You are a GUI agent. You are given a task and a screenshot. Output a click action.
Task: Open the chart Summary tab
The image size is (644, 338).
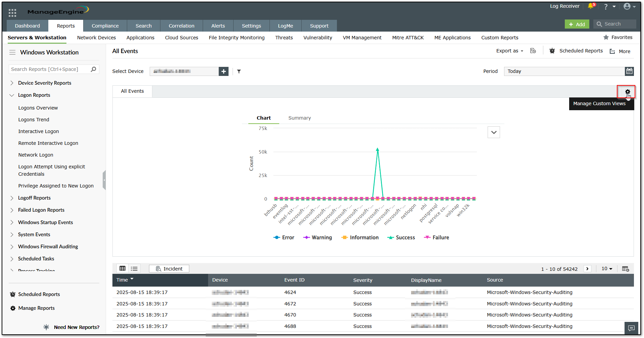tap(299, 118)
